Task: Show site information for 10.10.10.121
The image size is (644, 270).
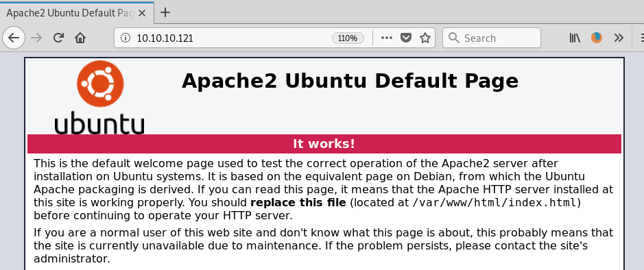Action: [125, 38]
